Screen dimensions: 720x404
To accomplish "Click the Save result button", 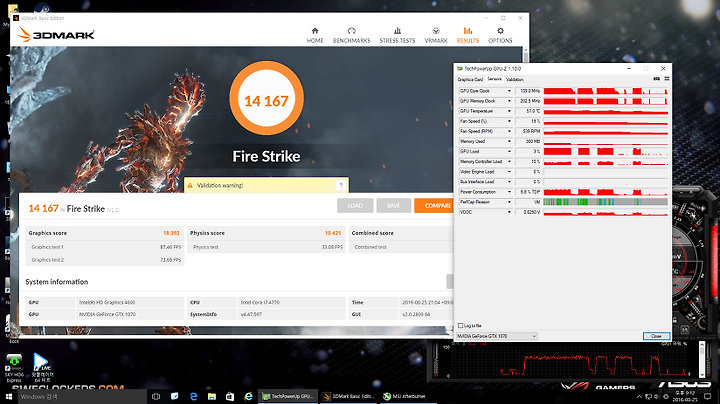I will coord(394,206).
